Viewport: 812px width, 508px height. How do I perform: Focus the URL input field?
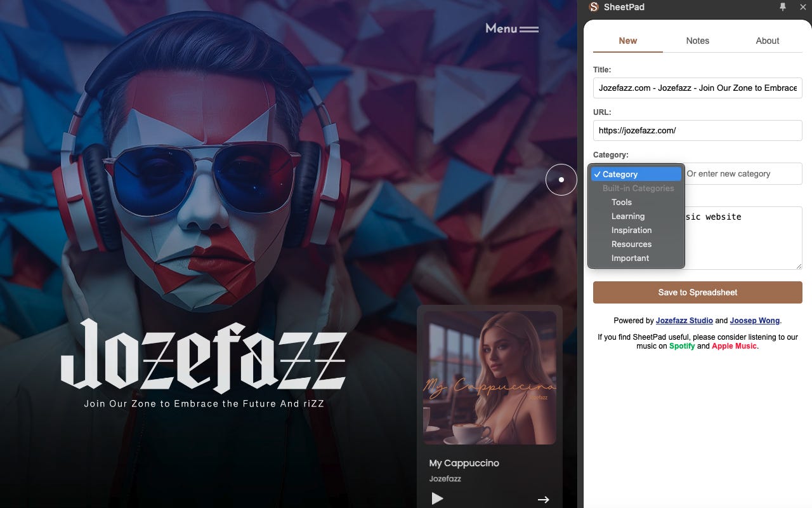[x=698, y=130]
